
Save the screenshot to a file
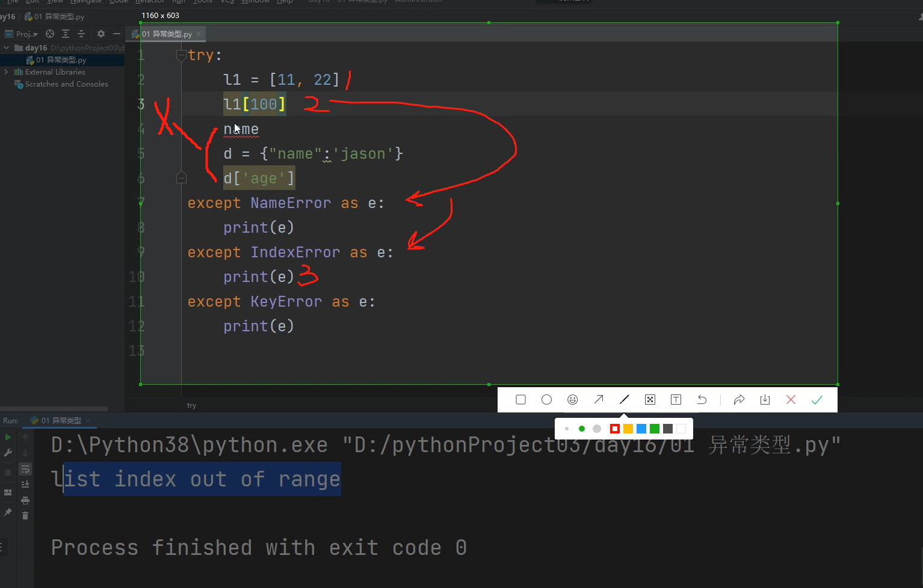pos(765,400)
